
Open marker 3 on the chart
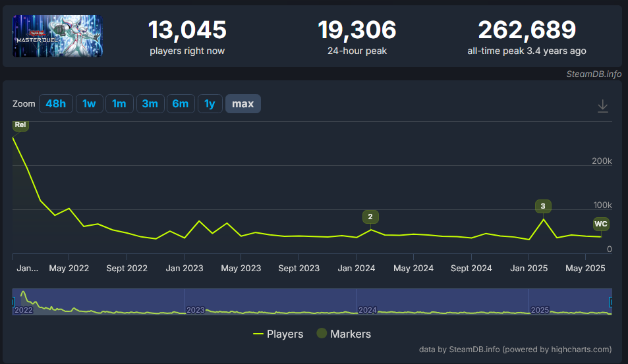(543, 206)
